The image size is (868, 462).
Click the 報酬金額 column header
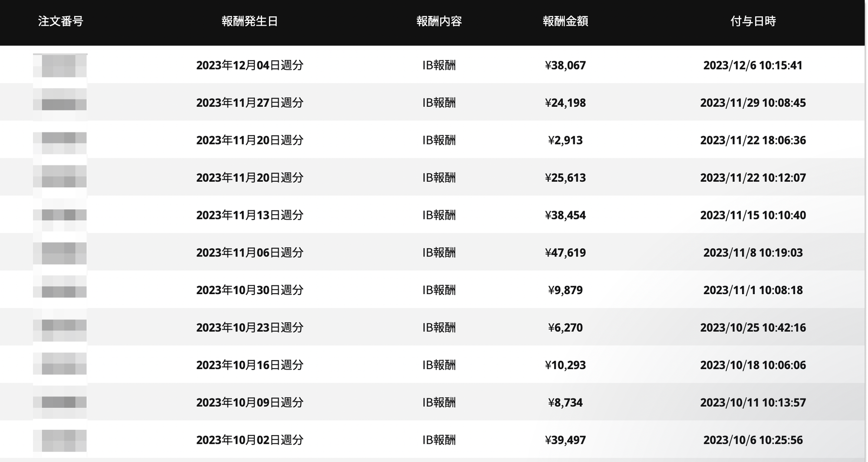565,21
